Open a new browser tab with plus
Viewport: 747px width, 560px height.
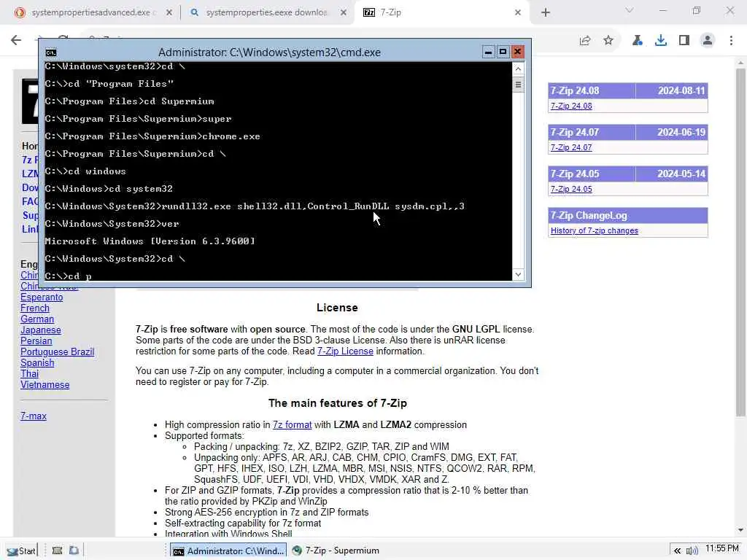pyautogui.click(x=546, y=12)
